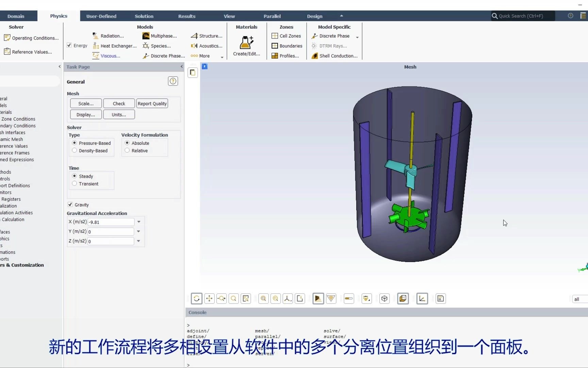Open the Parallel ribbon tab
Viewport: 588px width, 368px height.
click(272, 16)
